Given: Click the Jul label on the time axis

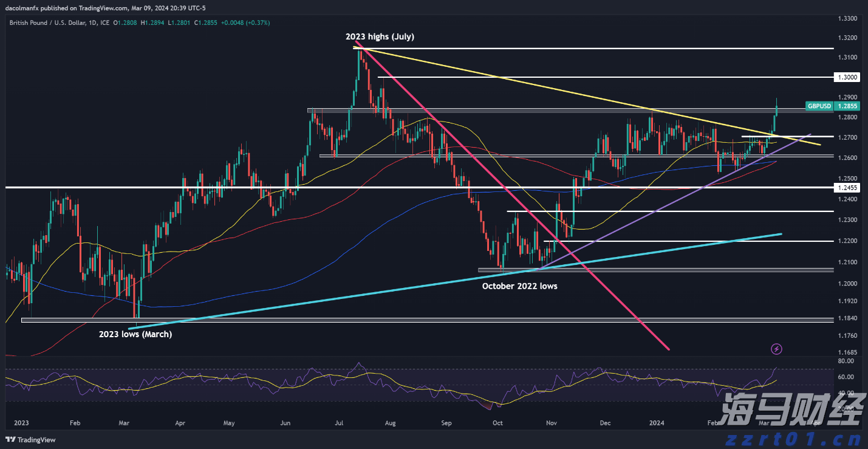Looking at the screenshot, I should pos(340,422).
